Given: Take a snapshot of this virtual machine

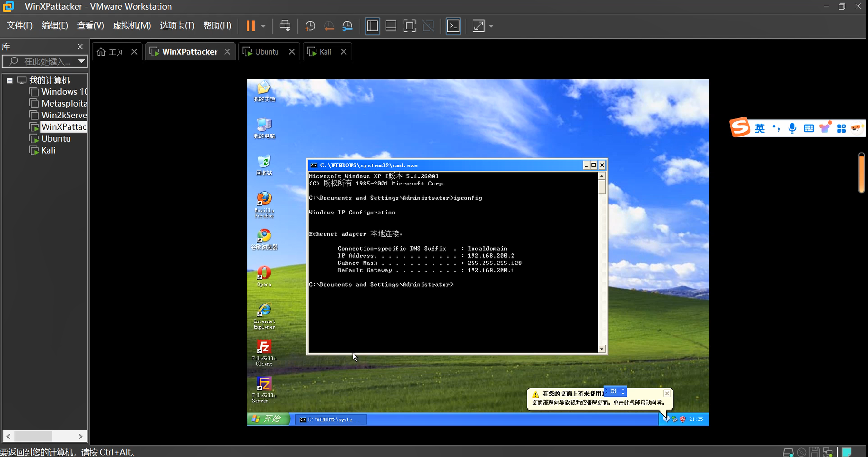Looking at the screenshot, I should point(310,26).
